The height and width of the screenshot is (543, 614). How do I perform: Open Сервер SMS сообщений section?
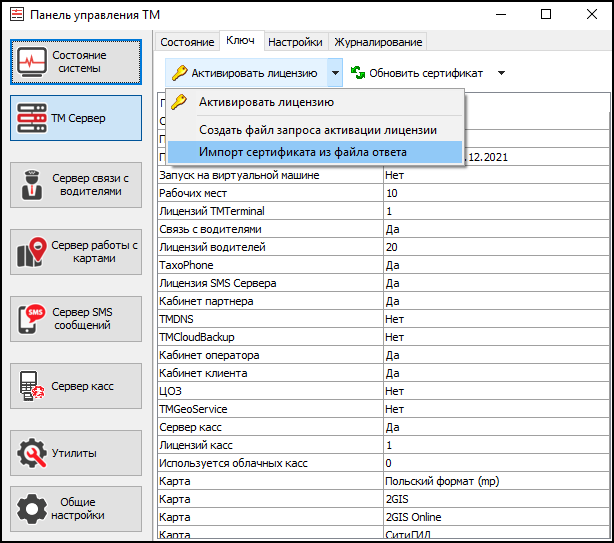click(76, 319)
